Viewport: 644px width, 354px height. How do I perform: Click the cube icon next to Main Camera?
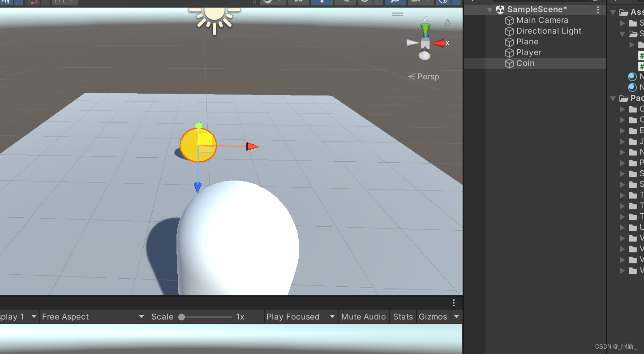[x=509, y=20]
